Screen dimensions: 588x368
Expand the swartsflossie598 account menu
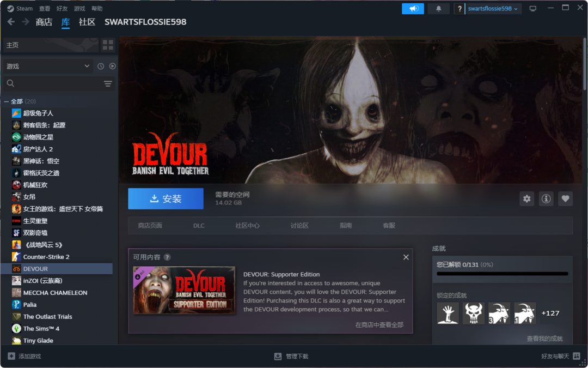tap(493, 9)
